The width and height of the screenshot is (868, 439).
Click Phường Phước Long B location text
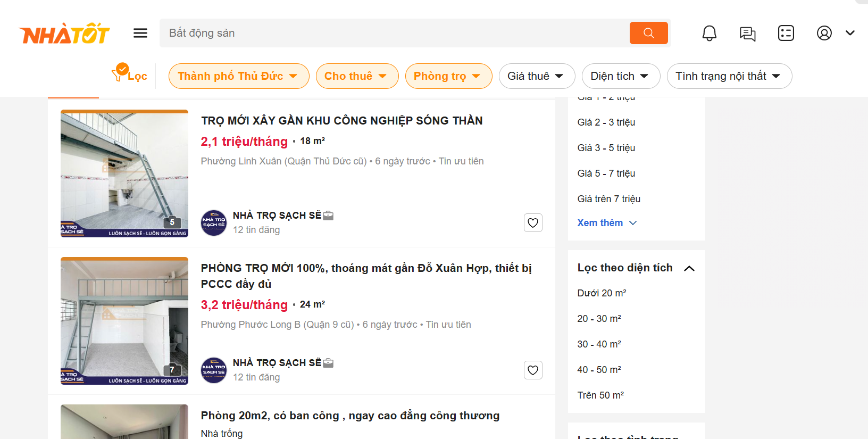[x=277, y=325]
